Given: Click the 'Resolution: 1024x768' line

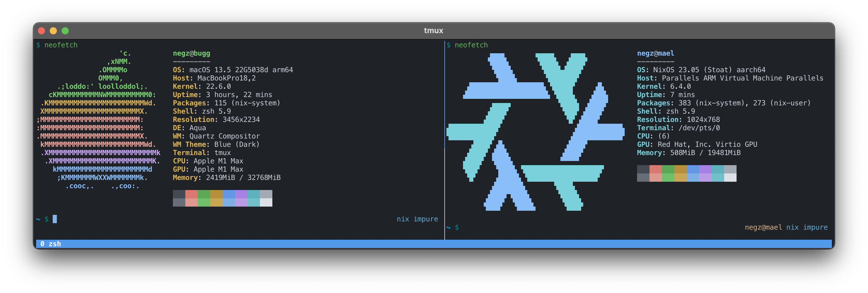Looking at the screenshot, I should [x=678, y=120].
